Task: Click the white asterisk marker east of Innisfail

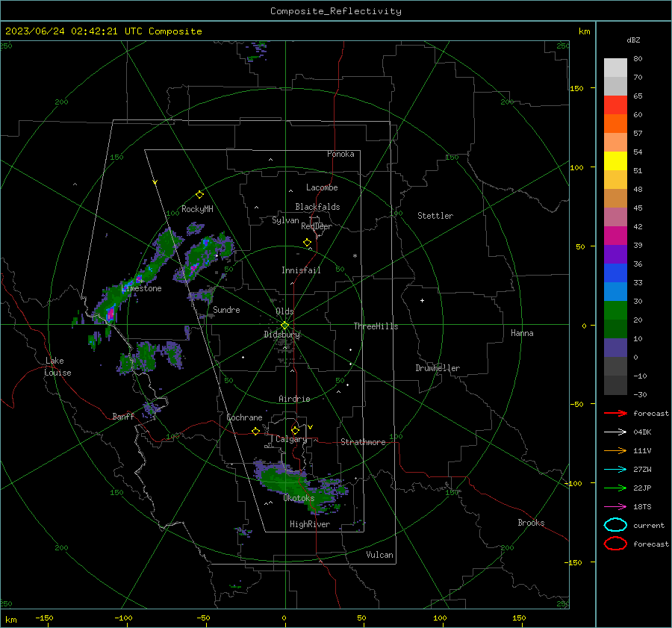Action: coord(355,256)
